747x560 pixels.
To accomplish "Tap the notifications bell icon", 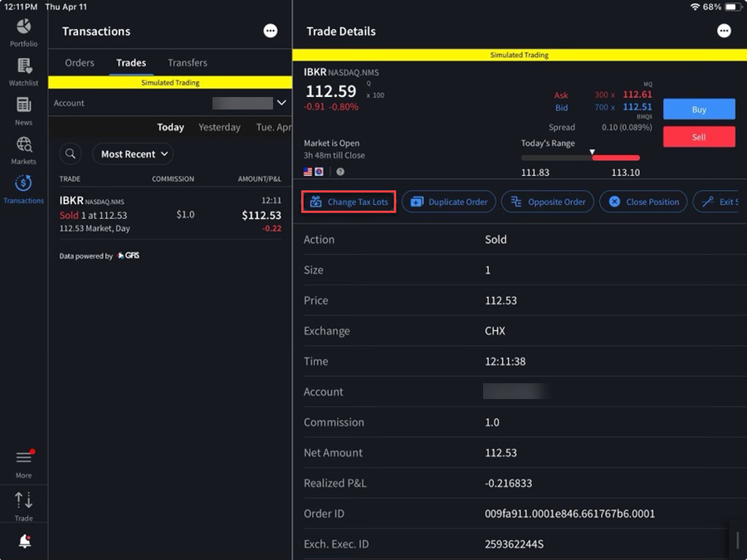I will (x=24, y=542).
